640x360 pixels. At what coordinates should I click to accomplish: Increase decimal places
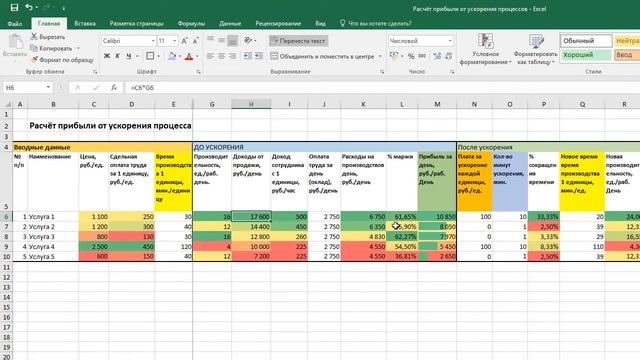point(437,56)
